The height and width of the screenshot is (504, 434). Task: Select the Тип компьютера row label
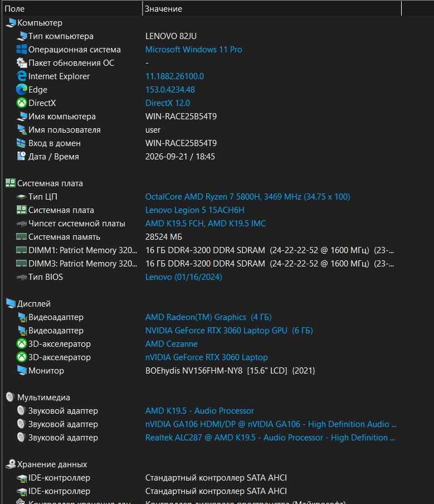61,36
